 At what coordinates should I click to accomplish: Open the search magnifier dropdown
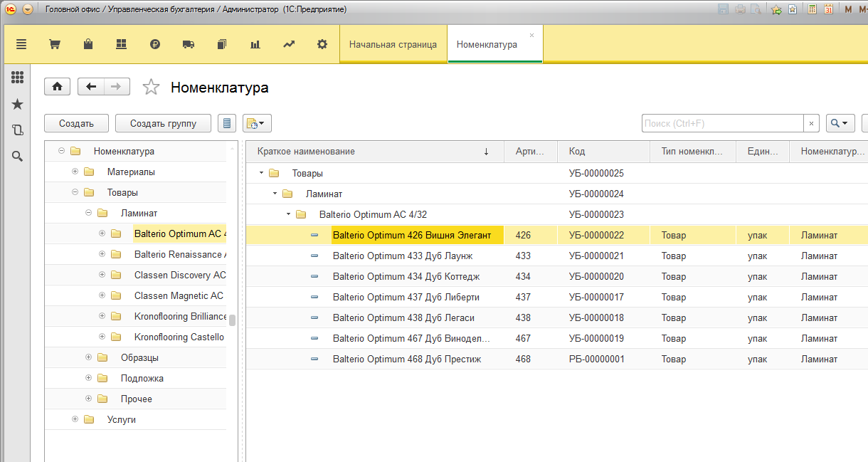[x=840, y=123]
